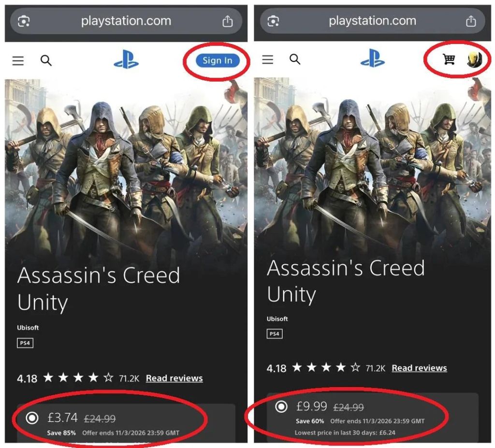
Task: Tap search magnifier in right screenshot
Action: tap(295, 59)
